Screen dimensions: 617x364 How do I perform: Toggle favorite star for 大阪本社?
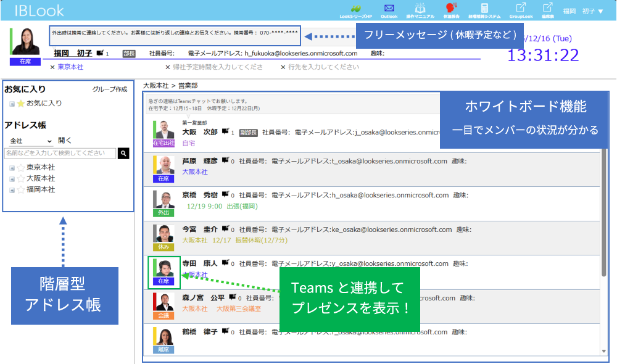(x=20, y=179)
